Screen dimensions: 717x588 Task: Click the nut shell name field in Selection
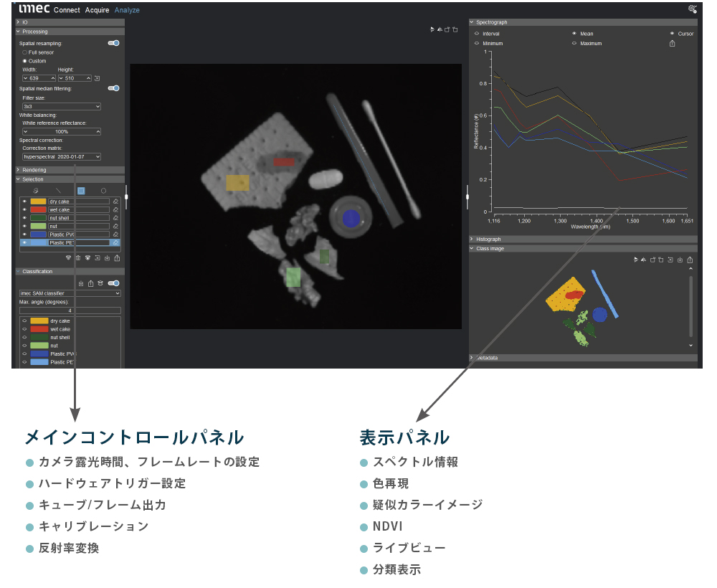[x=79, y=218]
